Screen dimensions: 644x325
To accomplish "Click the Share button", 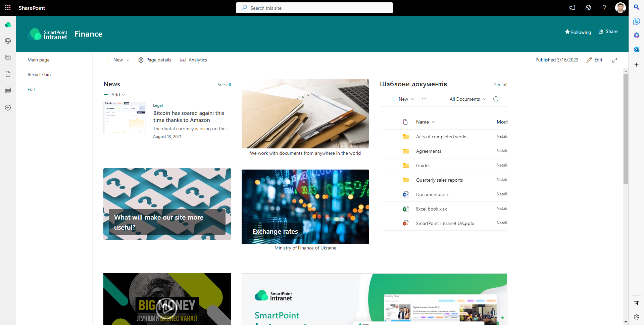I will coord(608,31).
